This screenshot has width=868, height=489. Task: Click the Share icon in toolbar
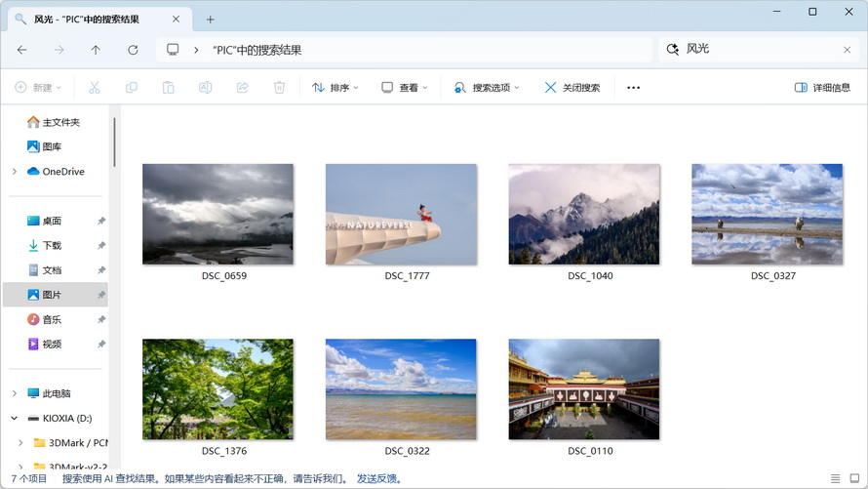[242, 88]
